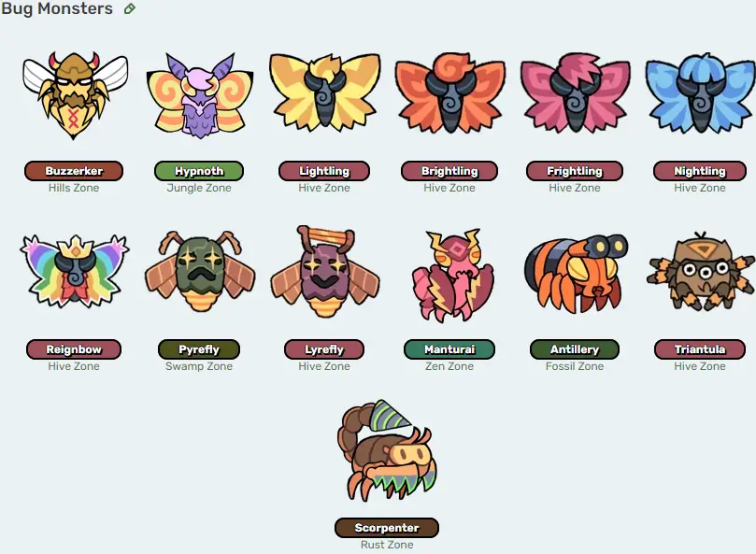Select the Triantula spider image
The height and width of the screenshot is (554, 756).
(x=700, y=271)
